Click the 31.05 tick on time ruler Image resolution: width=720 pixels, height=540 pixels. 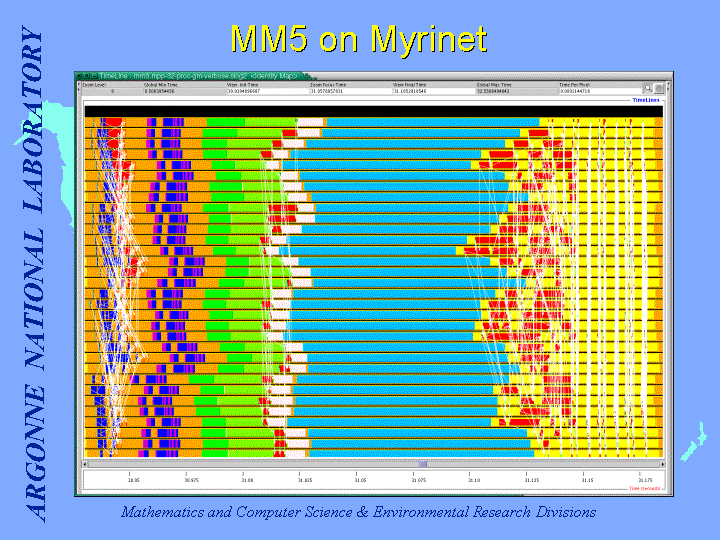pos(360,478)
